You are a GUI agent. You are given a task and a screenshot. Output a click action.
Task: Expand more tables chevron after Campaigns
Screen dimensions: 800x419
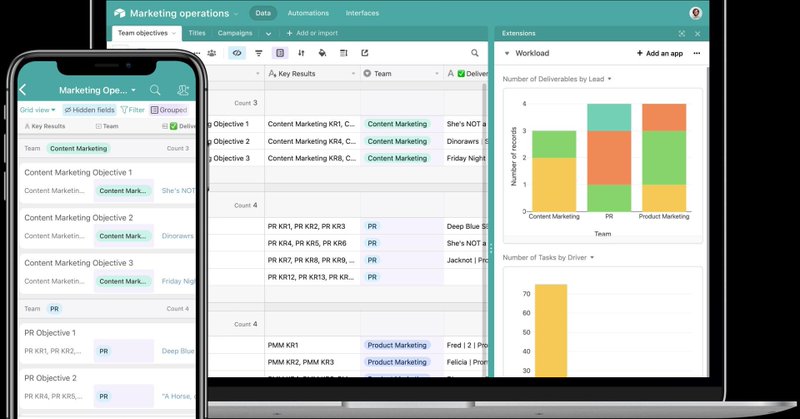click(268, 34)
